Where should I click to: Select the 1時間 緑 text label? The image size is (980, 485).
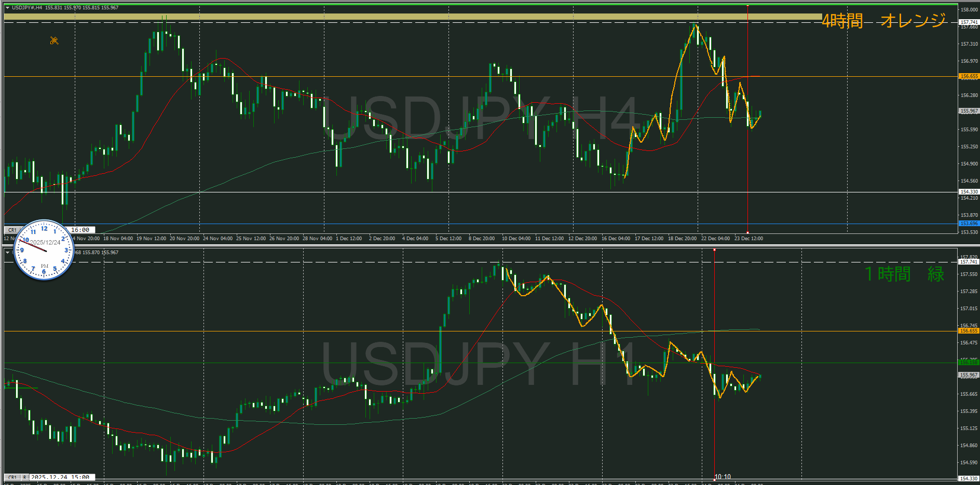coord(904,274)
